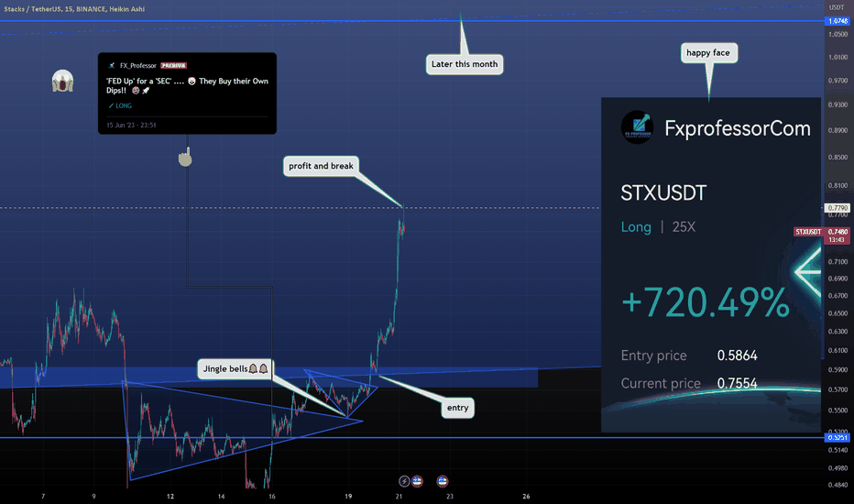
Task: Click the large STXUSDT title on the card
Action: pyautogui.click(x=663, y=192)
